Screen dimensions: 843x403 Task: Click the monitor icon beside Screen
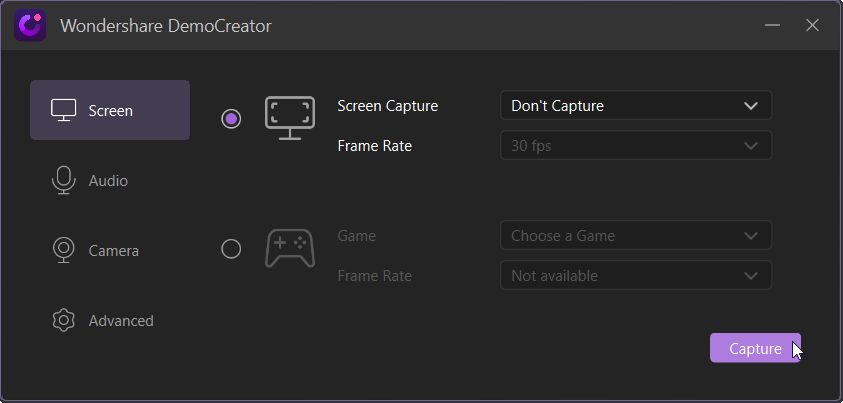pos(63,110)
